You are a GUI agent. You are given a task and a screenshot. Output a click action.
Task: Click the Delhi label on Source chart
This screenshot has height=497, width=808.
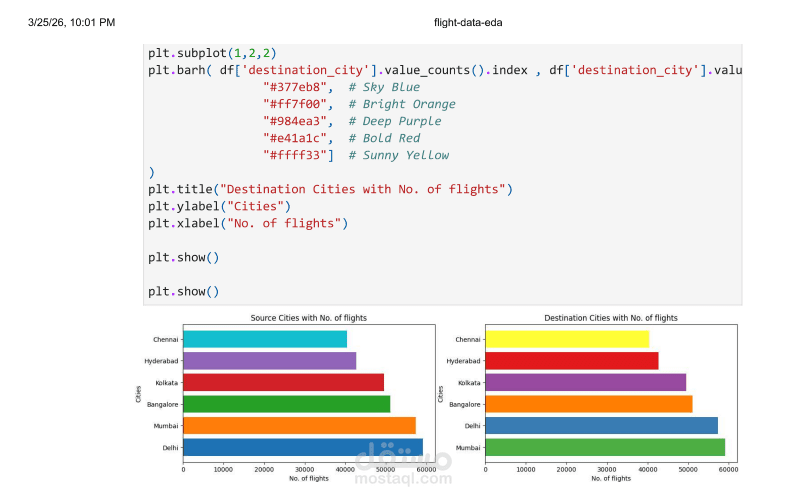coord(170,448)
